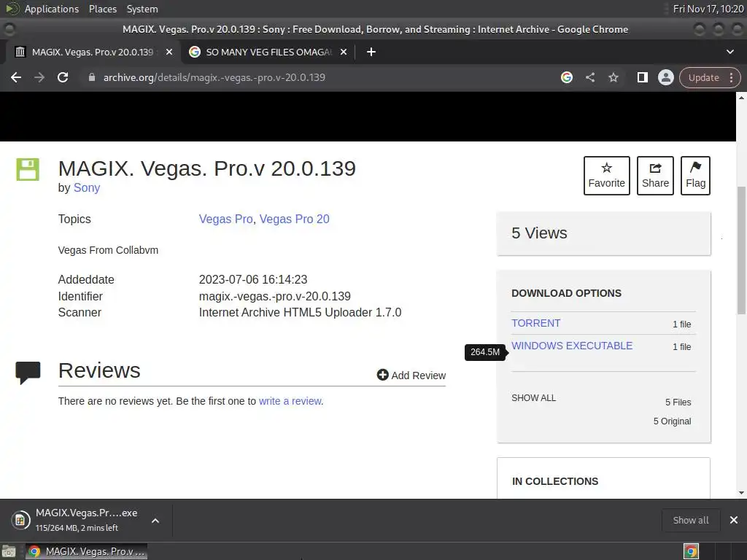747x560 pixels.
Task: Click the show desktop icon in taskbar
Action: [x=9, y=551]
